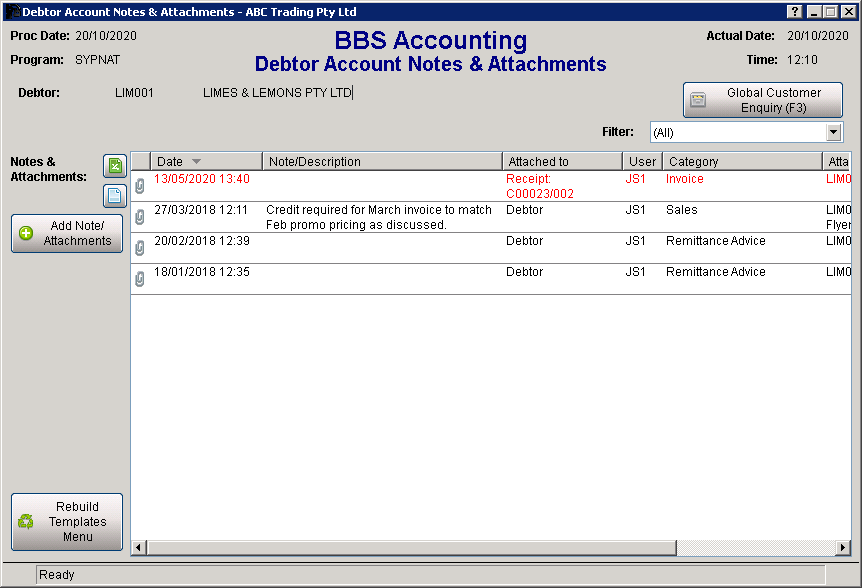
Task: Click the User column header
Action: coord(642,162)
